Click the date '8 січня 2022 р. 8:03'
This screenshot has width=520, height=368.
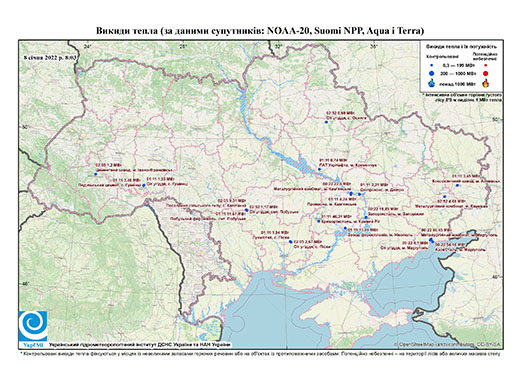[x=50, y=57]
